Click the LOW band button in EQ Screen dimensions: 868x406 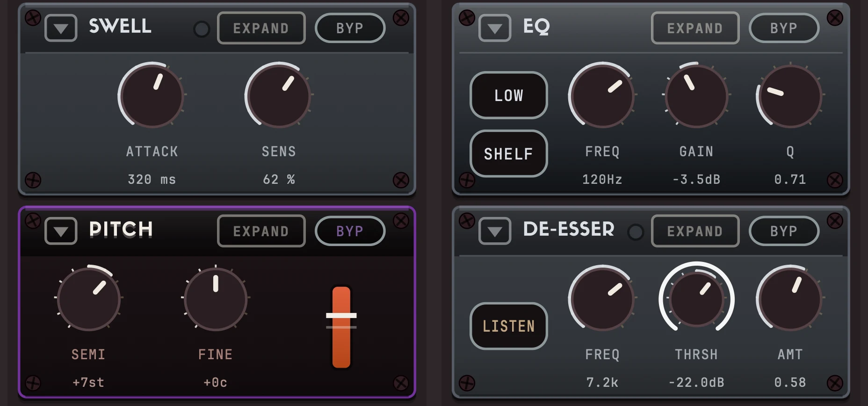point(509,95)
